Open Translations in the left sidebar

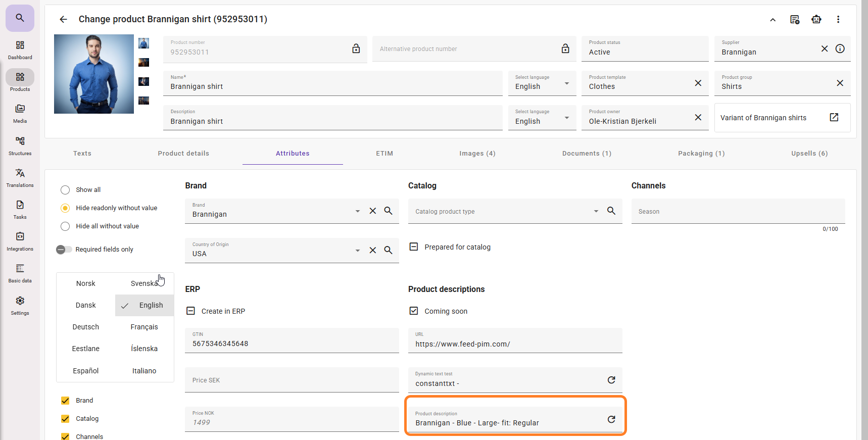pos(20,178)
